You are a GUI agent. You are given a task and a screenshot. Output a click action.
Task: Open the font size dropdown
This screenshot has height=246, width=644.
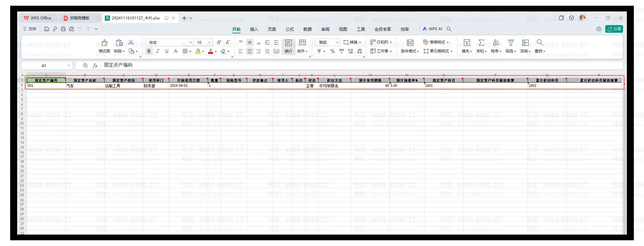(x=210, y=43)
